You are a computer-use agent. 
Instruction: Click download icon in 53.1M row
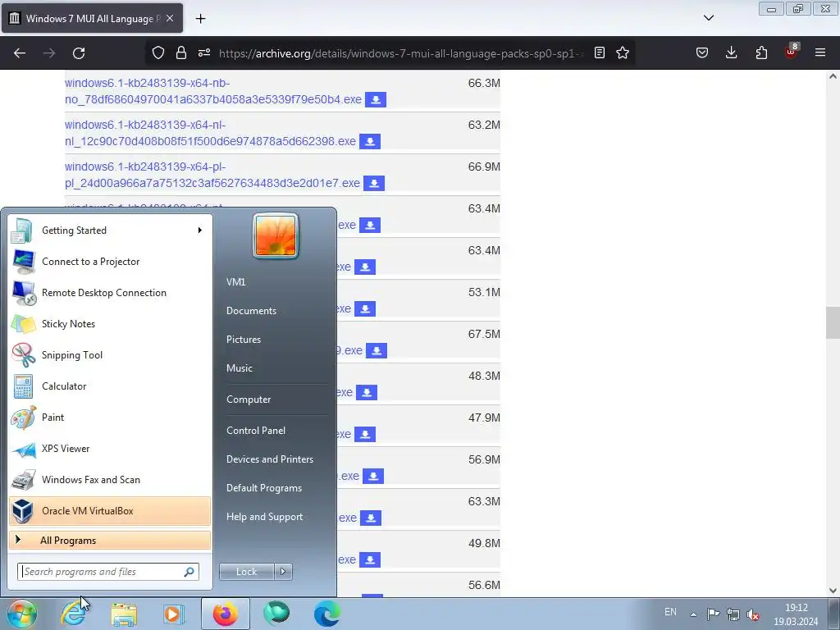[365, 309]
